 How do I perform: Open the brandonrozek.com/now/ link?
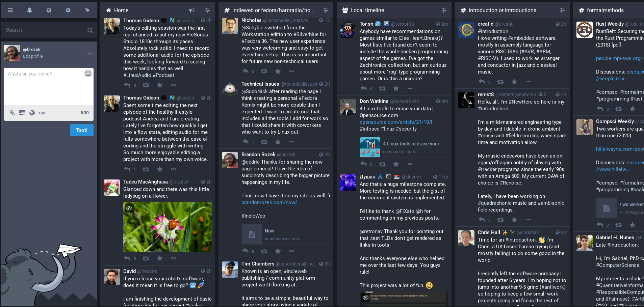point(269,202)
